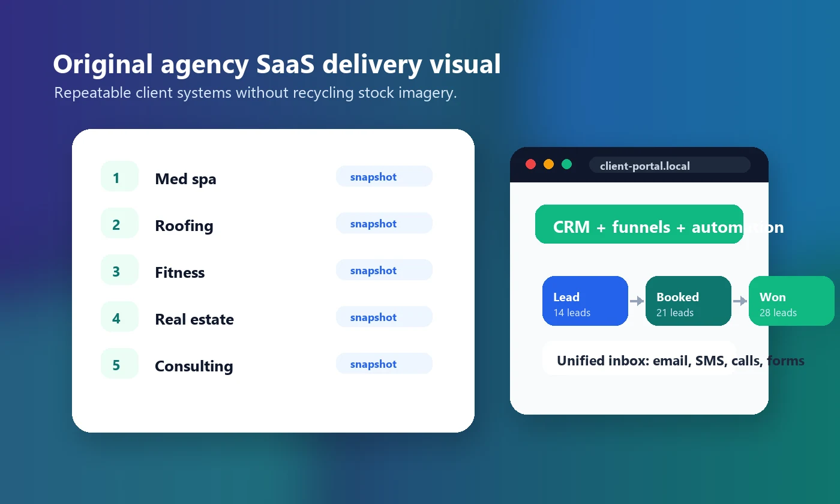The height and width of the screenshot is (504, 840).
Task: Click the green maximize dot in the client-portal window
Action: (566, 164)
